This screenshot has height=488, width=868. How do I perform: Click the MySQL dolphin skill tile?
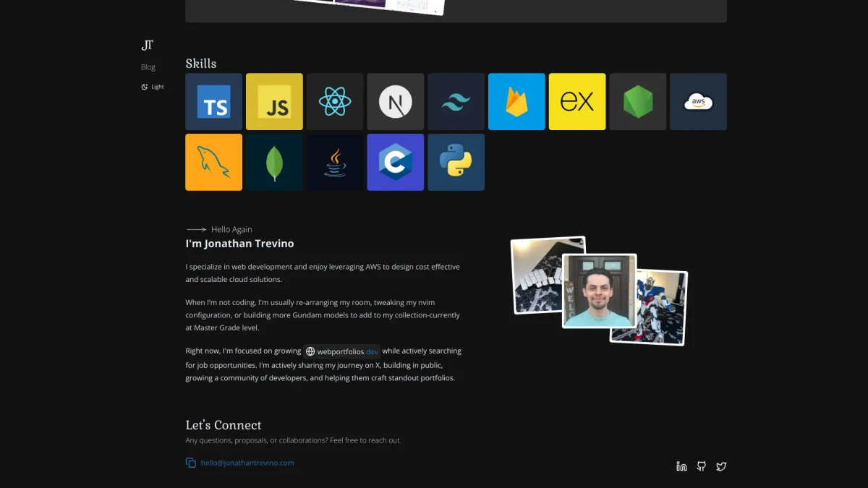(213, 162)
